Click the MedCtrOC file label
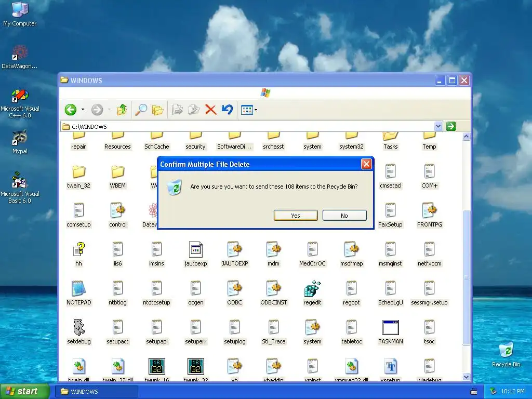 click(x=312, y=263)
